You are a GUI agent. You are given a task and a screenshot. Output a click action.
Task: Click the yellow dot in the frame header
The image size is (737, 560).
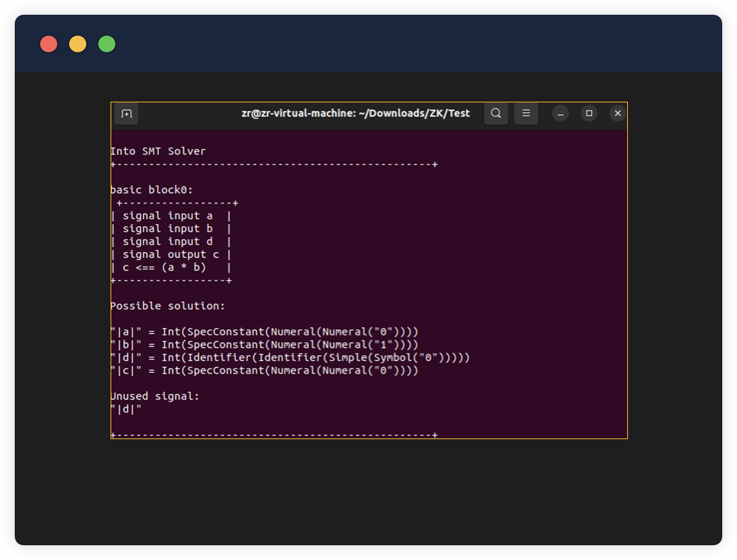point(78,44)
